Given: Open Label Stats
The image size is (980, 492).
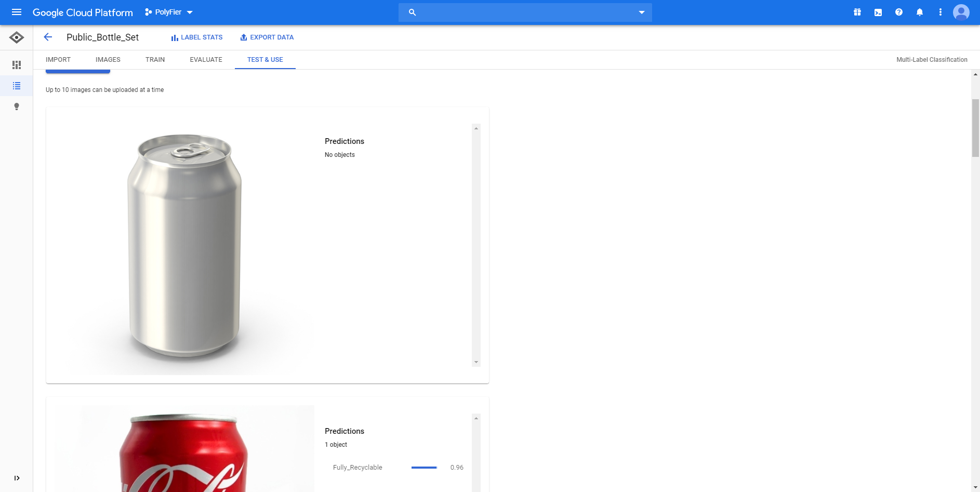Looking at the screenshot, I should 197,37.
